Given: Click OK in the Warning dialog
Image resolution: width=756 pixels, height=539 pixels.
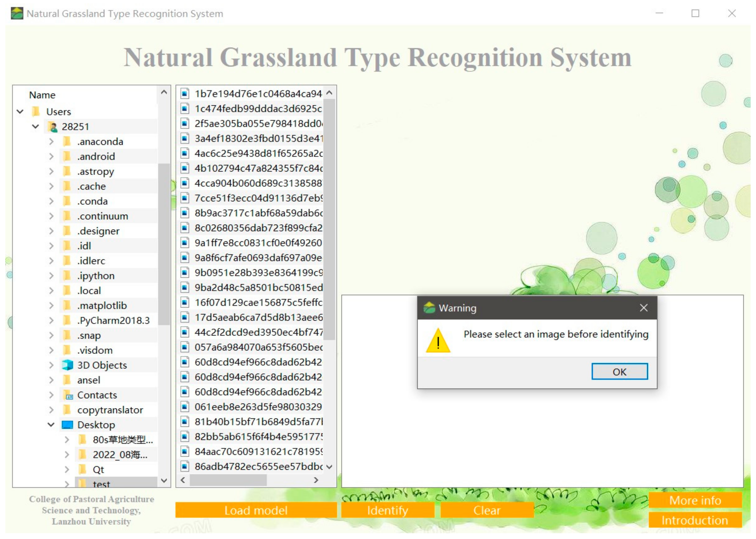Looking at the screenshot, I should pos(619,372).
